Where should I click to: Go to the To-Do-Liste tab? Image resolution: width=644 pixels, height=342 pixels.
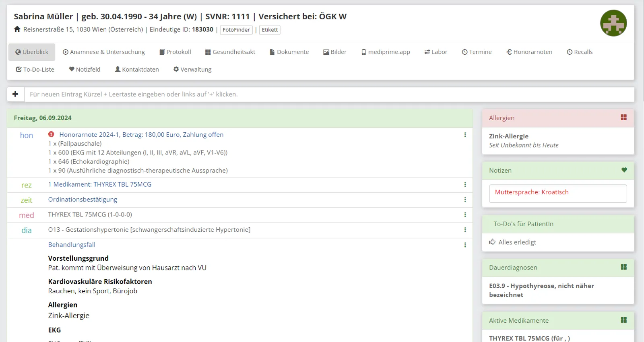tap(35, 69)
